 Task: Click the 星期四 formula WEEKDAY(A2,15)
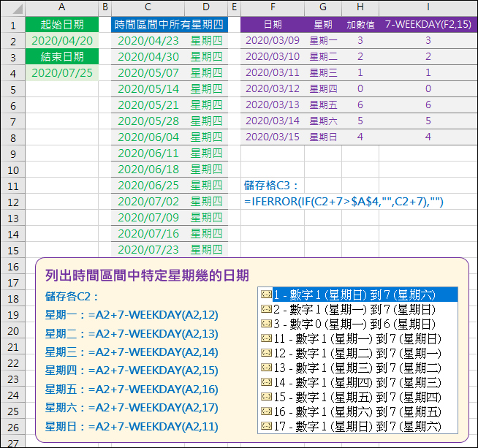point(132,371)
